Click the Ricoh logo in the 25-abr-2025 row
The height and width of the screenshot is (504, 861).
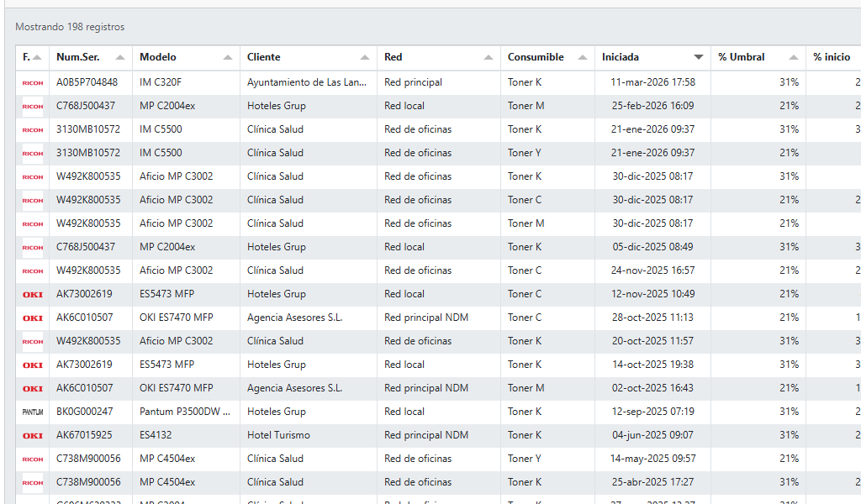tap(33, 483)
